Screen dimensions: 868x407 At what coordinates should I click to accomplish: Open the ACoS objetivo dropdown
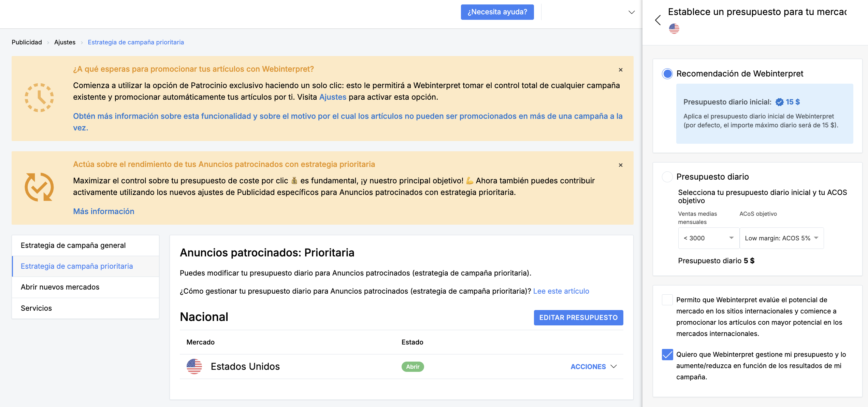click(x=781, y=238)
